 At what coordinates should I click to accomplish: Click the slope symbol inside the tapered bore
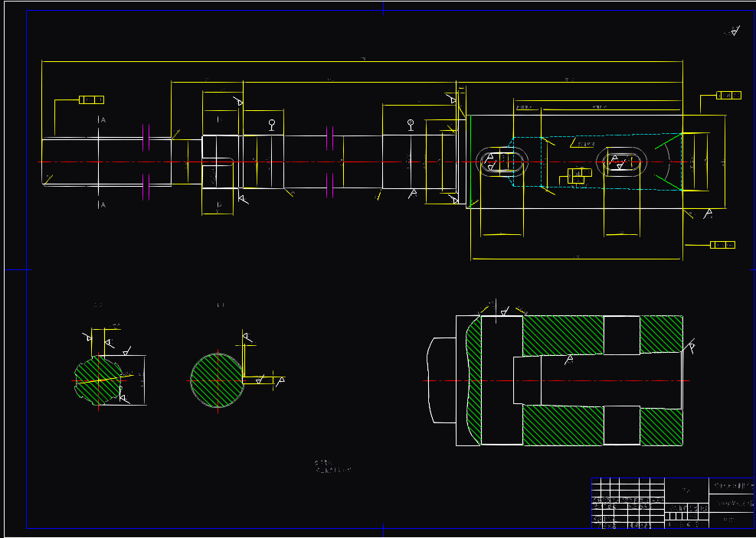[x=582, y=143]
